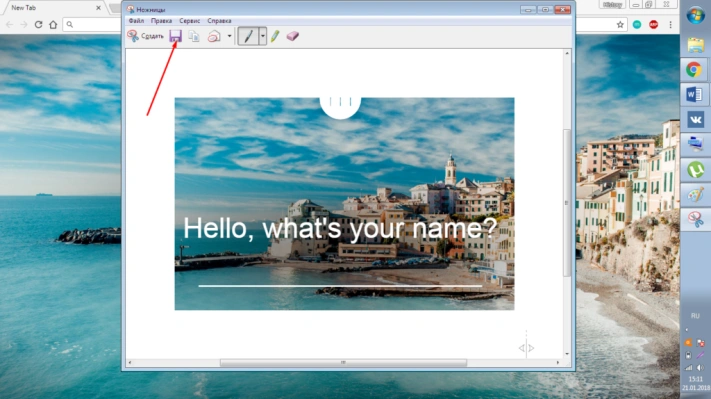Copy the snip using the copy icon
This screenshot has width=711, height=399.
pyautogui.click(x=194, y=36)
